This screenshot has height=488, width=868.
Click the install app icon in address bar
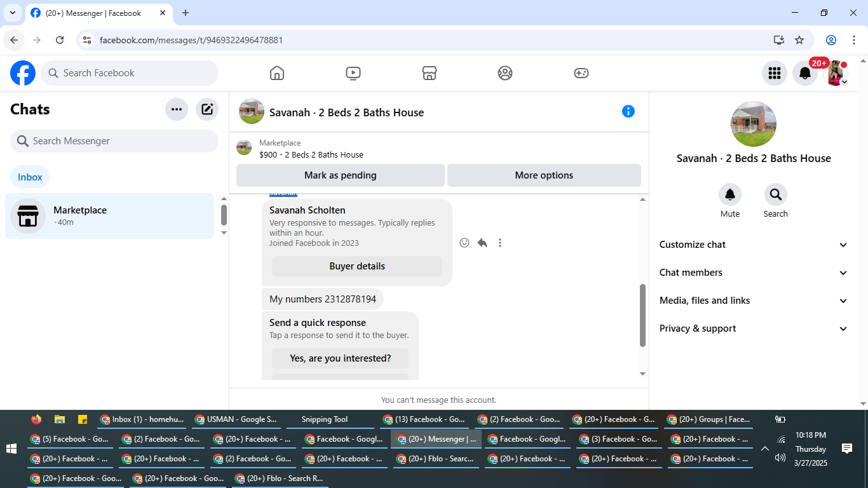pyautogui.click(x=779, y=40)
